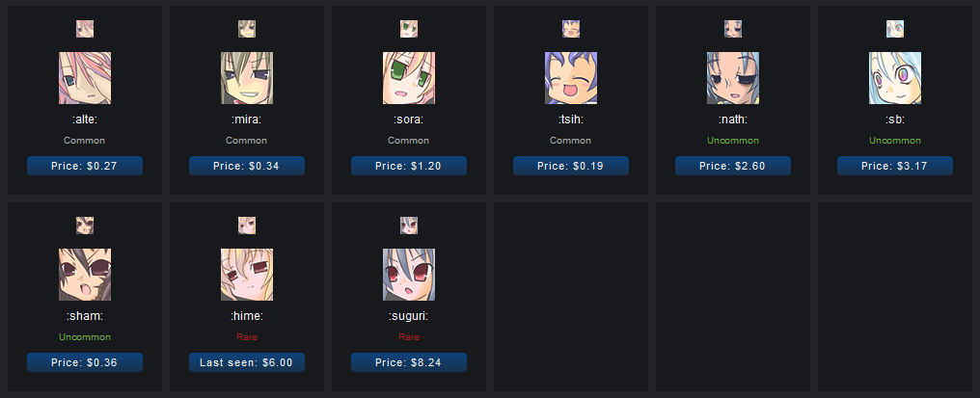This screenshot has width=980, height=398.
Task: Click the large :sb: emoticon image
Action: pyautogui.click(x=895, y=78)
